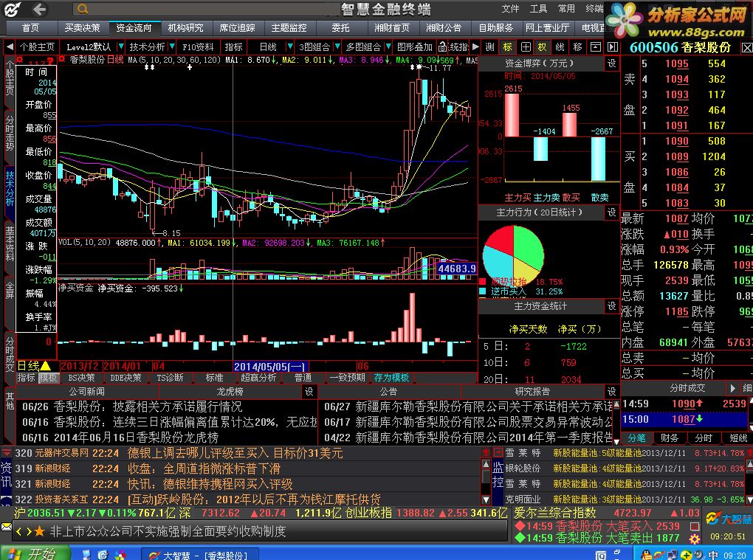The image size is (753, 560).
Task: Open 设 settings of 主力行为 panel
Action: (x=612, y=212)
